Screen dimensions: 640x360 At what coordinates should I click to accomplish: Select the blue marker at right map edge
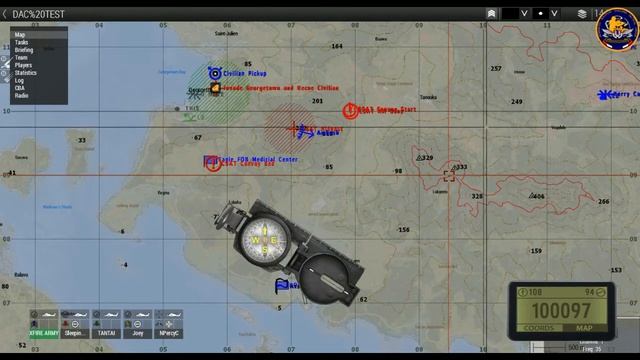[x=604, y=95]
